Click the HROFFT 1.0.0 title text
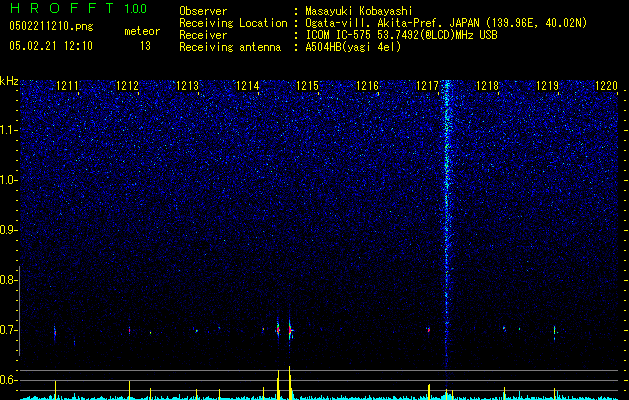This screenshot has width=629, height=400. 78,8
